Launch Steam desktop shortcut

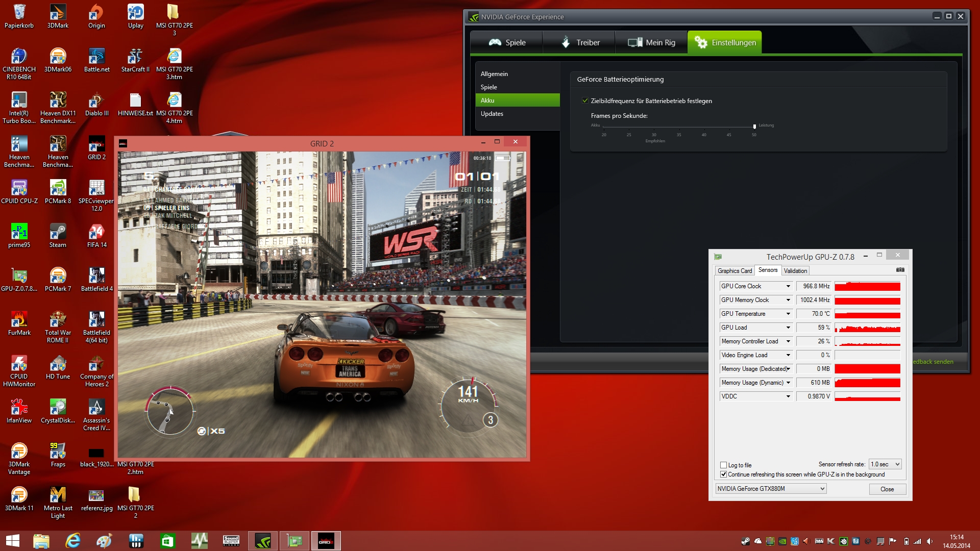(58, 235)
